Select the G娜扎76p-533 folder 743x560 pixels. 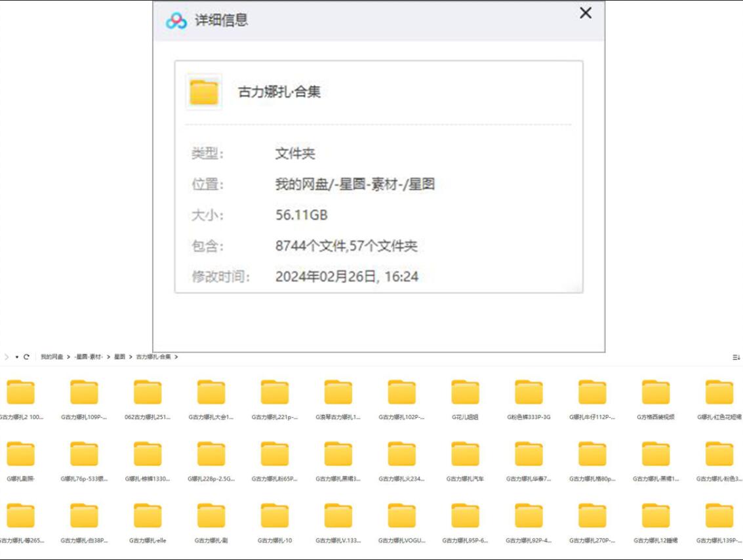(x=84, y=462)
